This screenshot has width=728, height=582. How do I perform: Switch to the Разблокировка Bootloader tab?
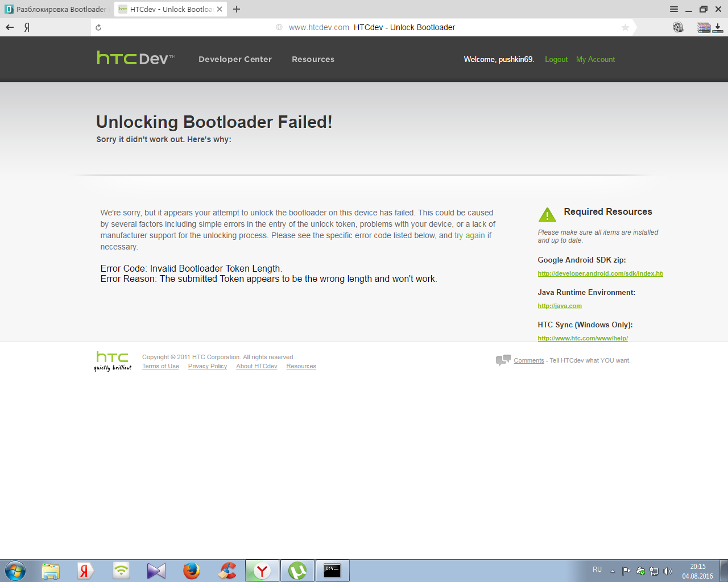coord(57,9)
